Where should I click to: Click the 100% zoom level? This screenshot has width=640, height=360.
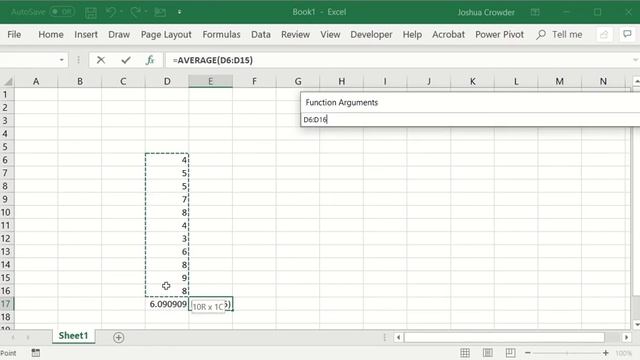click(624, 353)
